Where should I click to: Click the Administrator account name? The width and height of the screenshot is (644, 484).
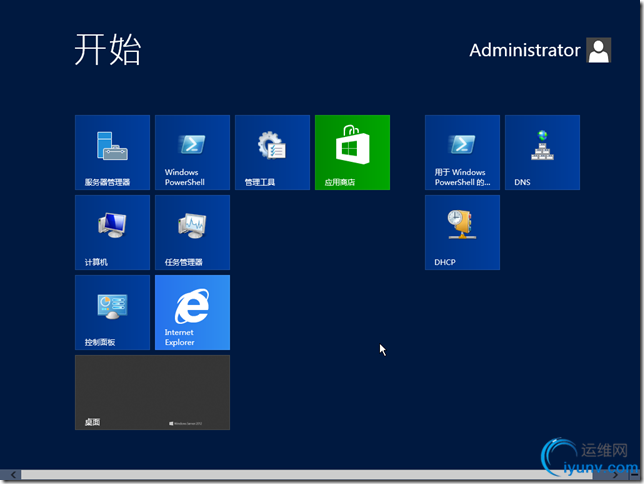[x=525, y=50]
